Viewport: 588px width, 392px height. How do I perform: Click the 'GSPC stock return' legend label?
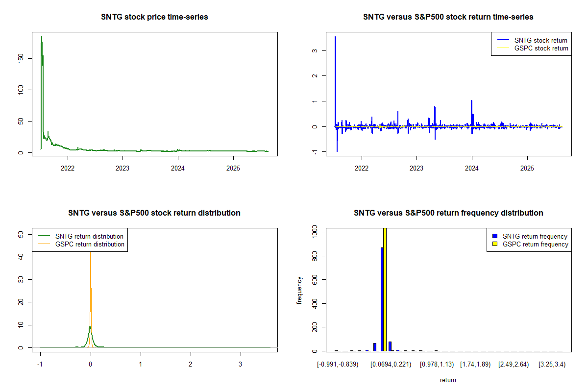pos(541,49)
